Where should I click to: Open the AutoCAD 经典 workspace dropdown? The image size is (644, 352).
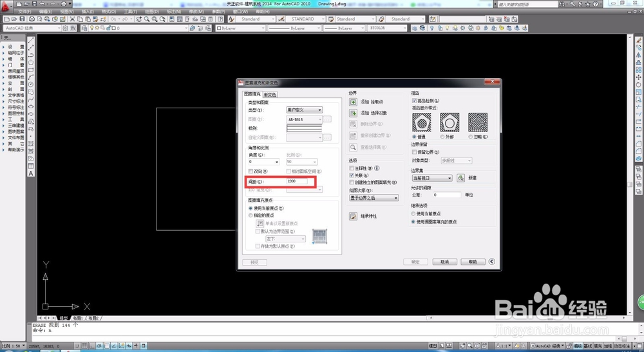coord(32,28)
